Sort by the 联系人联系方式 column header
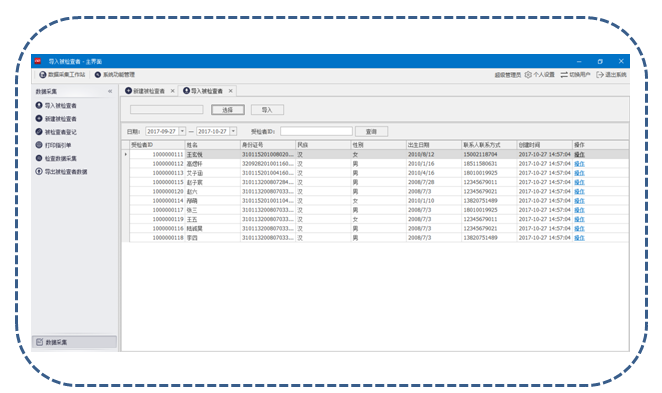 (489, 145)
